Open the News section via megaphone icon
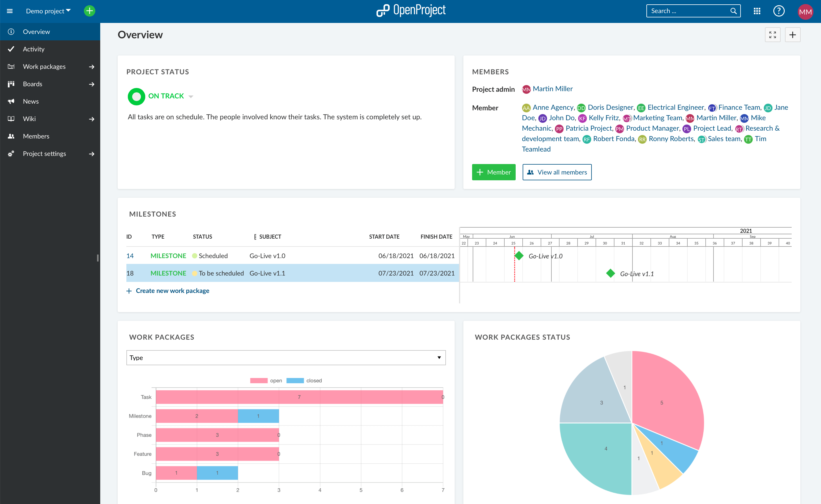The image size is (821, 504). click(11, 101)
